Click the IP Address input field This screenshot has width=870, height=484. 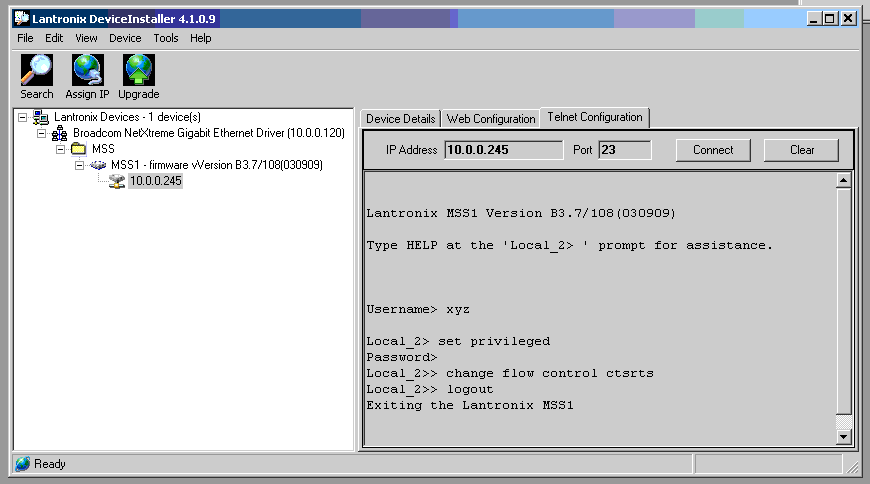504,150
